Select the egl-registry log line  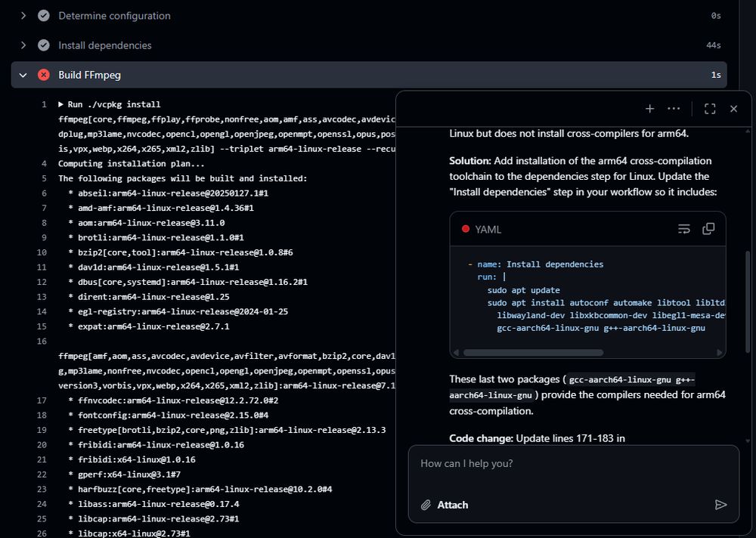(x=178, y=311)
